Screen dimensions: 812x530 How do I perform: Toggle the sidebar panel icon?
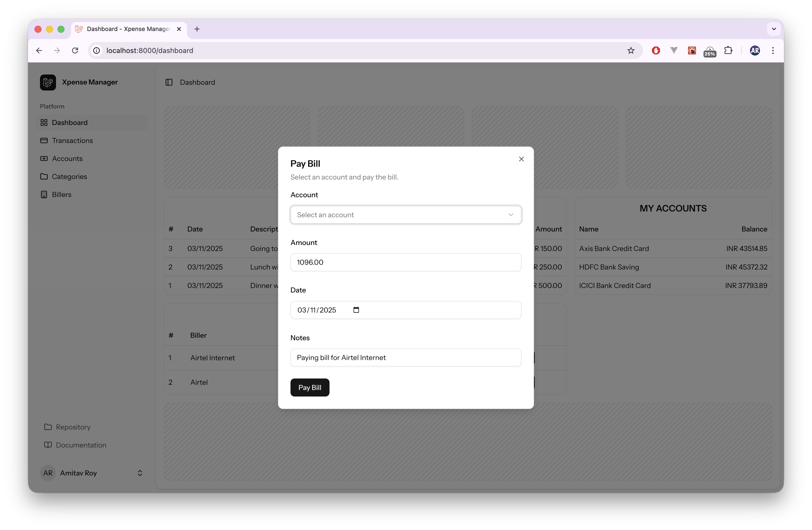point(169,82)
